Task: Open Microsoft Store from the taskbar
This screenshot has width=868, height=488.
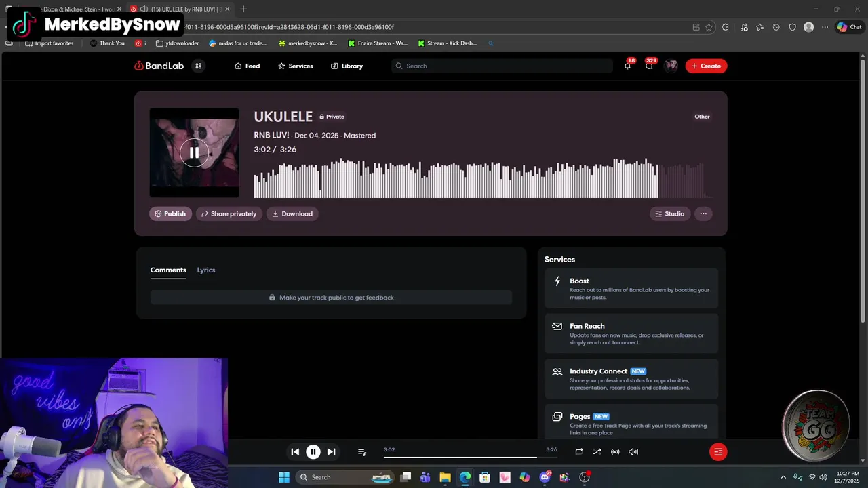Action: (x=485, y=477)
